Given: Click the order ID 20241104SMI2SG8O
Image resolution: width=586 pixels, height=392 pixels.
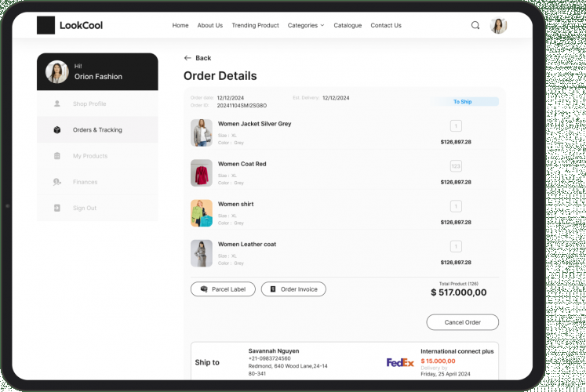Looking at the screenshot, I should 242,106.
